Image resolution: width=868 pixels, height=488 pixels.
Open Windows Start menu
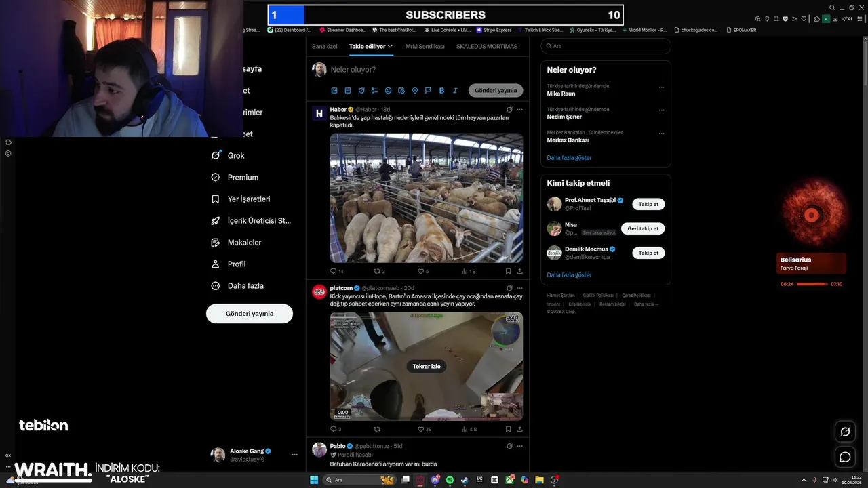314,480
